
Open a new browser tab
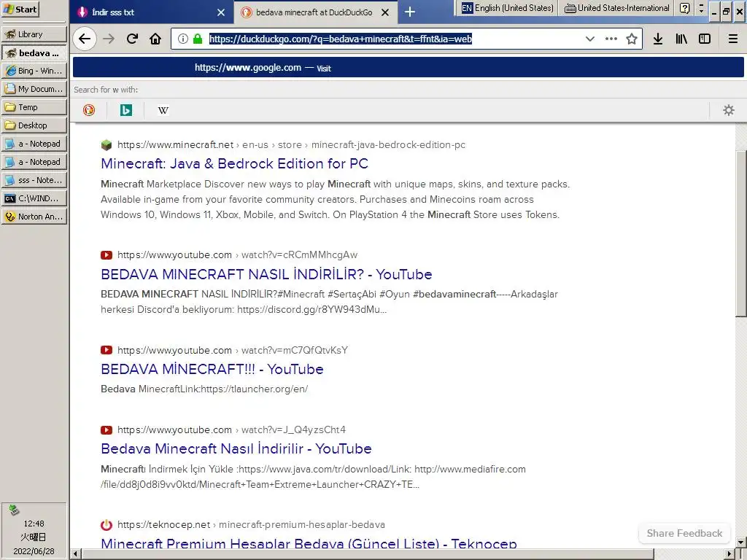click(x=410, y=12)
